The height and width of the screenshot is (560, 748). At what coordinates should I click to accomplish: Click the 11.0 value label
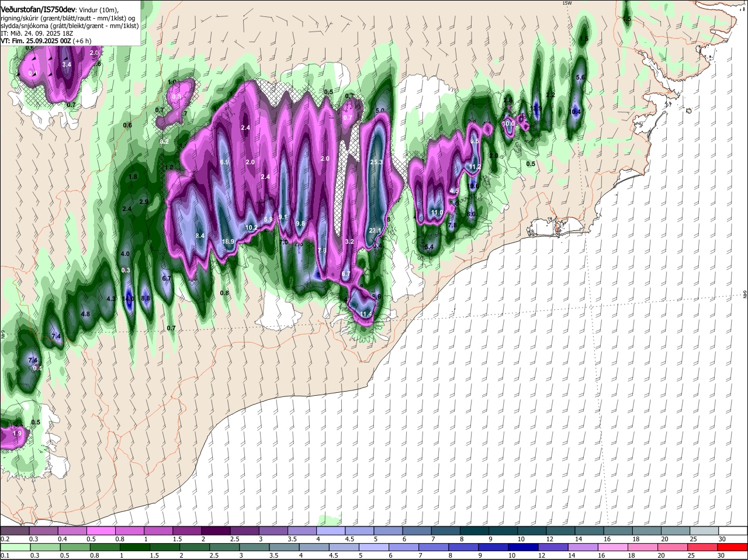pos(436,212)
